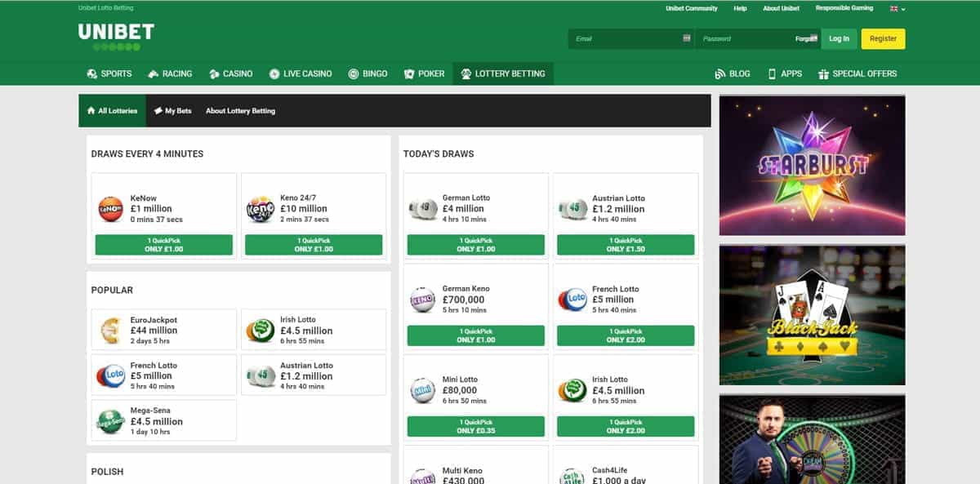Click the Log In button

click(x=839, y=38)
